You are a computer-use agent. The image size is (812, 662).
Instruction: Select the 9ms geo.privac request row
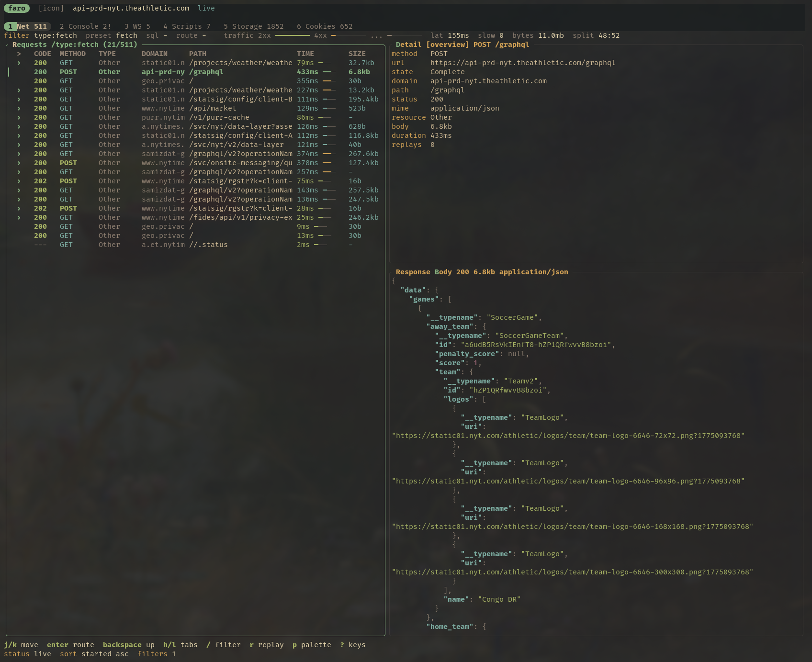click(x=196, y=226)
